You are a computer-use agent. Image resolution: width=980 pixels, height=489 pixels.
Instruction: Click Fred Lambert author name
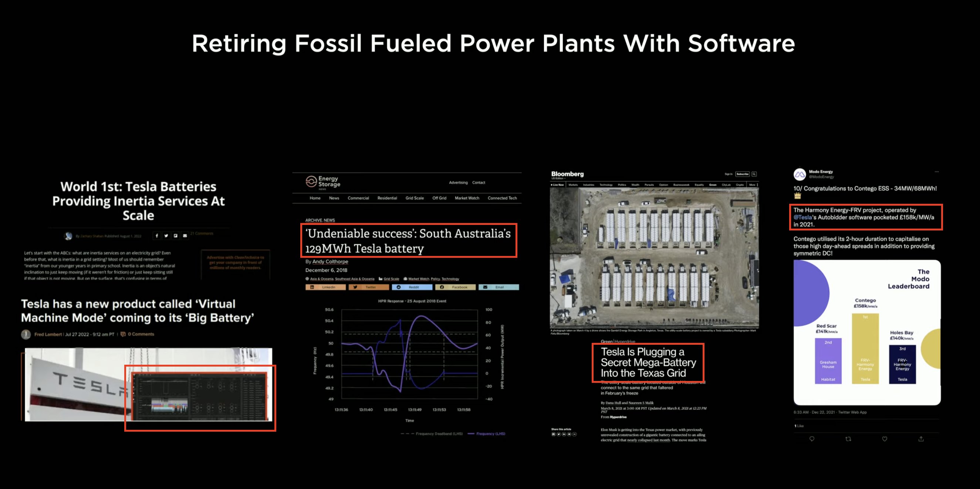click(48, 334)
